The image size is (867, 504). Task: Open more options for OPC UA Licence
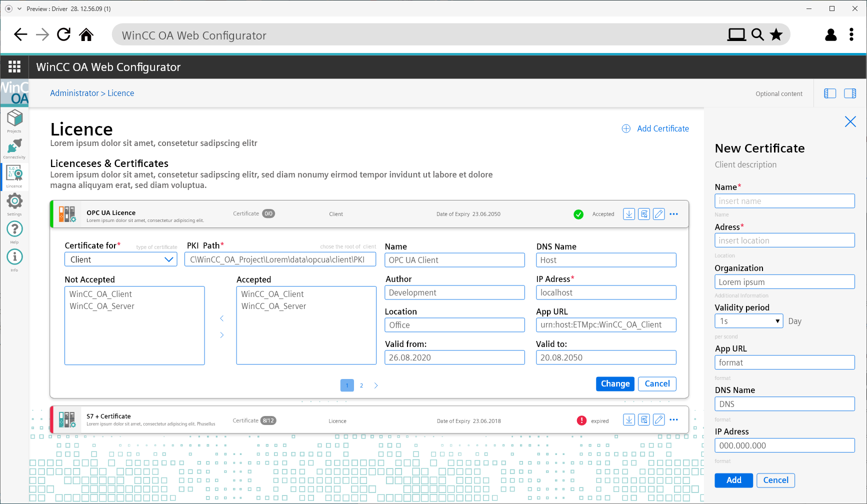pos(674,214)
